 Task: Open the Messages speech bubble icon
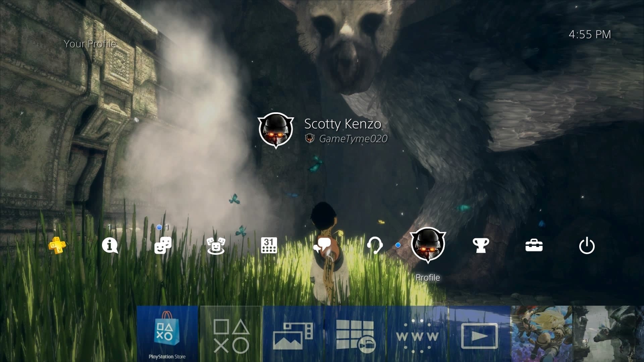(x=321, y=246)
